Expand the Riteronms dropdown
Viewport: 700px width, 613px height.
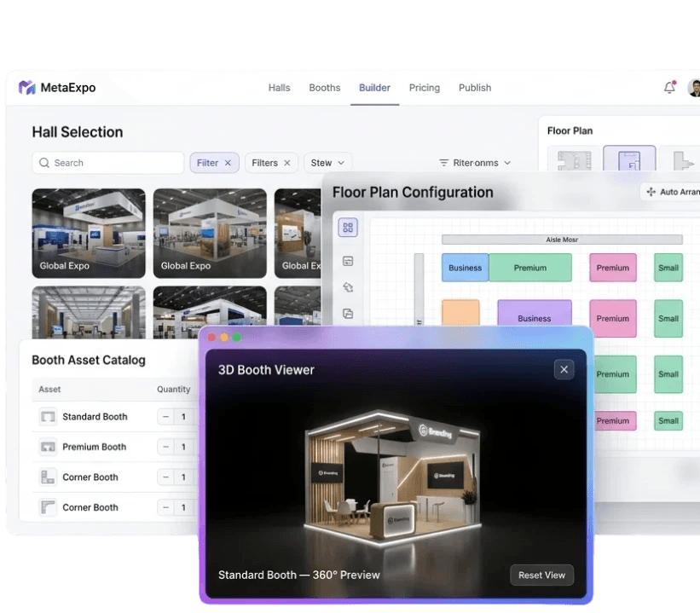(475, 163)
